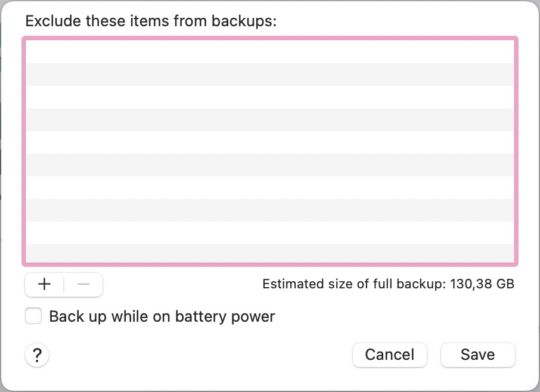
Task: Select the ninth row of exclusion list
Action: pos(269,232)
